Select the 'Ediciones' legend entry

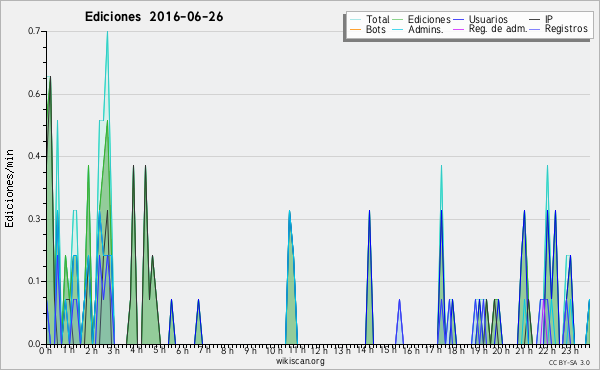tap(422, 19)
